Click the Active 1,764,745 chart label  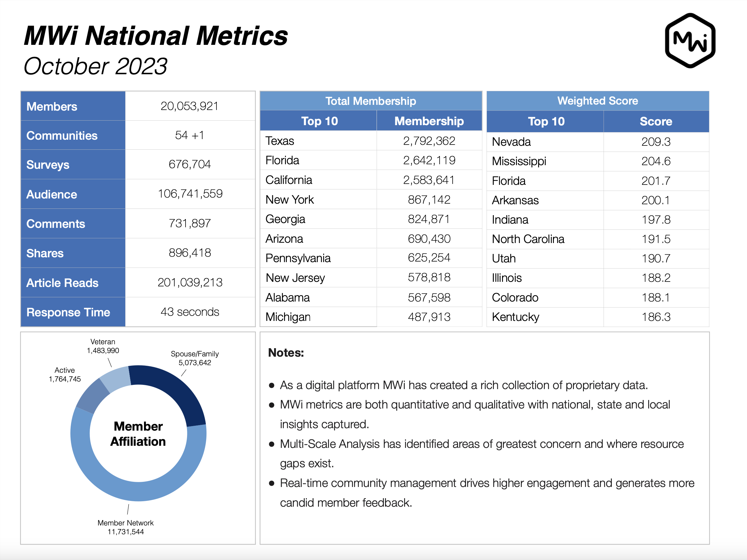click(x=65, y=375)
